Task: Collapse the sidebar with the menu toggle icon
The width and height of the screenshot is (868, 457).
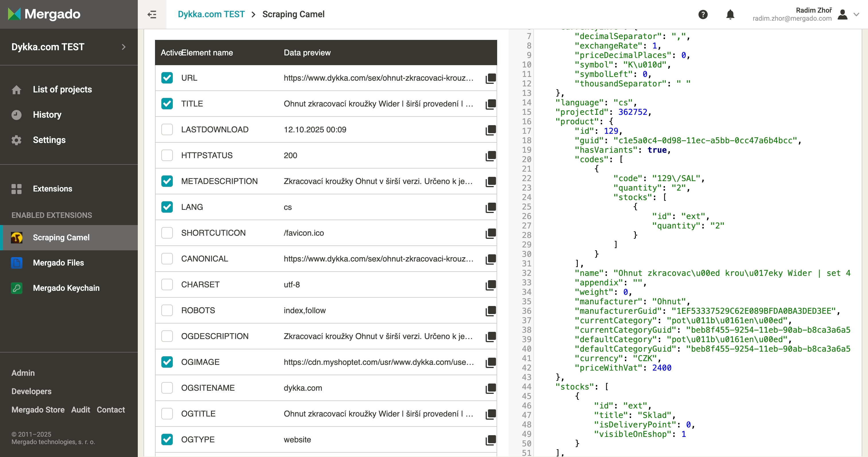Action: 152,14
